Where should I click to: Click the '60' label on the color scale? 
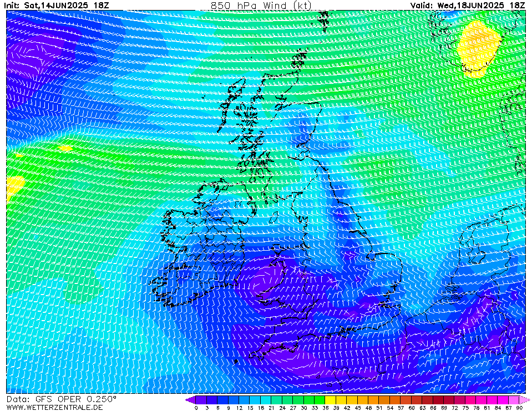412,408
